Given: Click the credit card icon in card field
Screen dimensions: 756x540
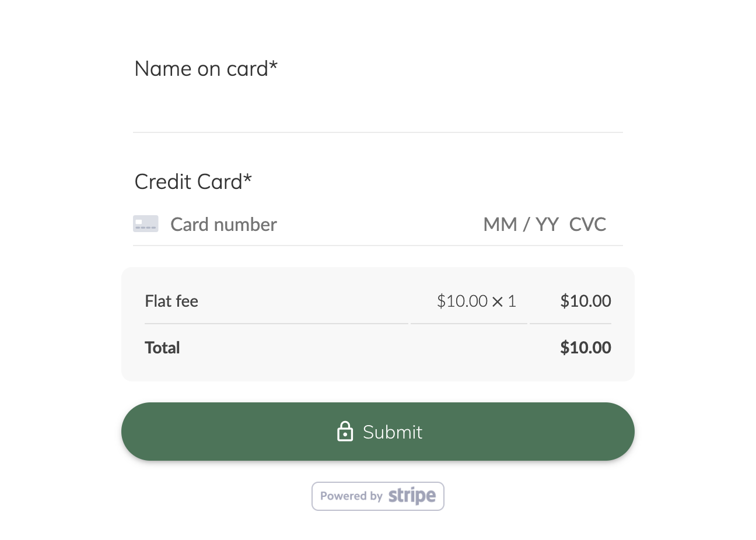Looking at the screenshot, I should (x=145, y=223).
